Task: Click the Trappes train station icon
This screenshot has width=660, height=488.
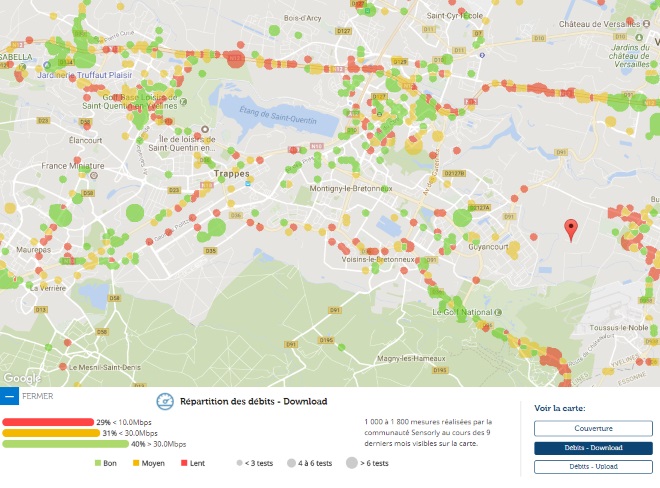Action: 248,183
